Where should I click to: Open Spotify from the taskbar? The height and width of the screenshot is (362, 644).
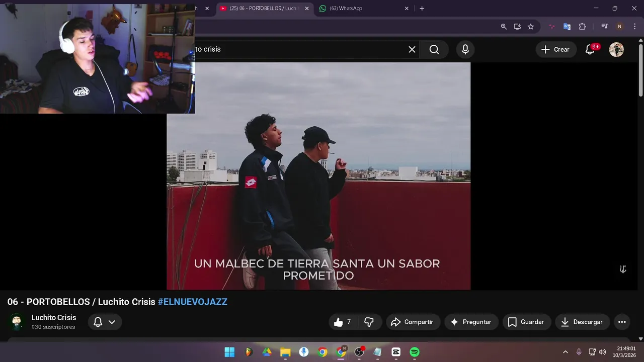coord(415,352)
